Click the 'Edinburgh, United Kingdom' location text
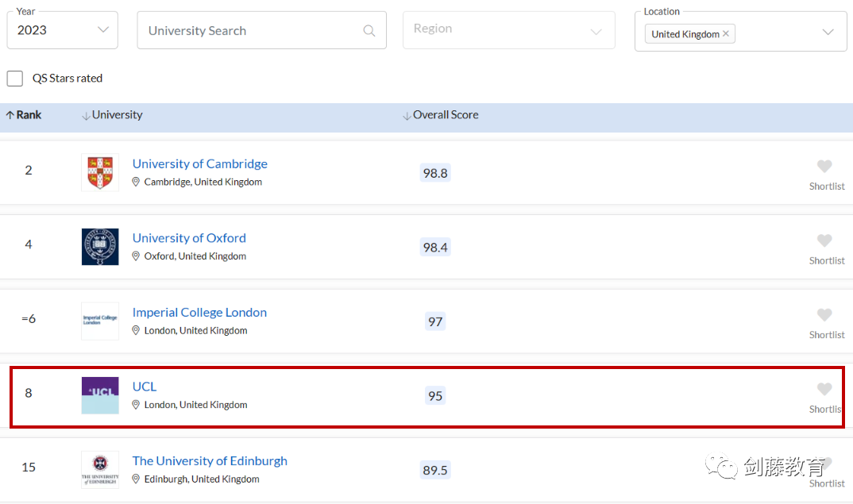The image size is (853, 504). click(202, 479)
